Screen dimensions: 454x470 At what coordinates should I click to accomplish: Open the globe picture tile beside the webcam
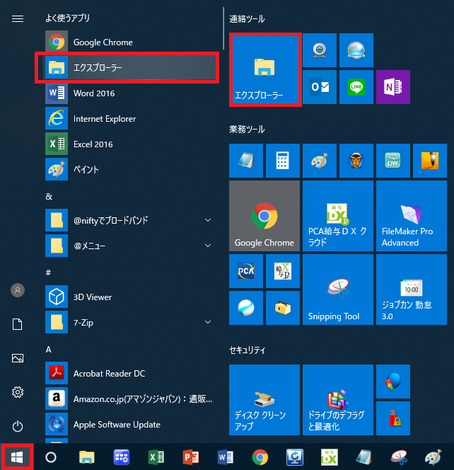tap(356, 50)
